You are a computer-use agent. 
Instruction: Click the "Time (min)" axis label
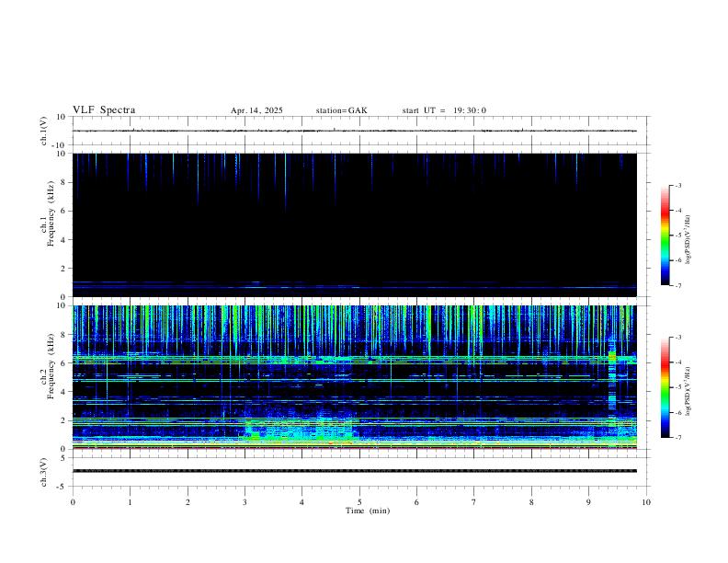point(368,511)
